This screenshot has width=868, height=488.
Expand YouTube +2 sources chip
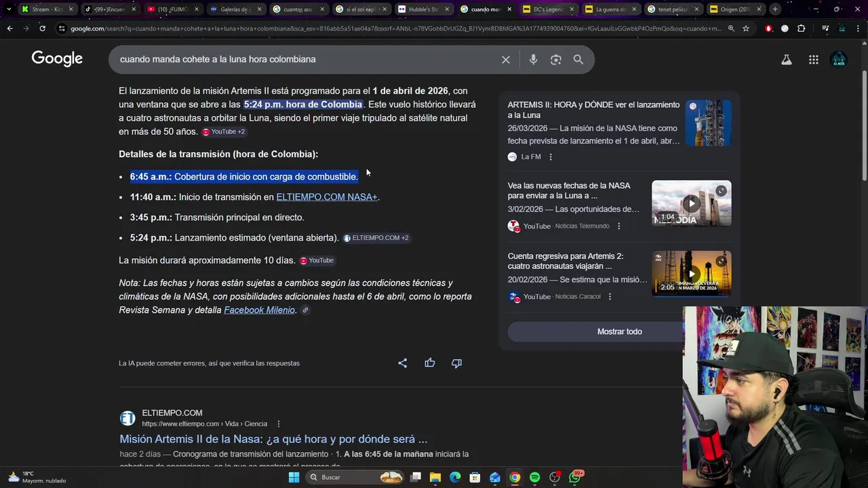224,131
